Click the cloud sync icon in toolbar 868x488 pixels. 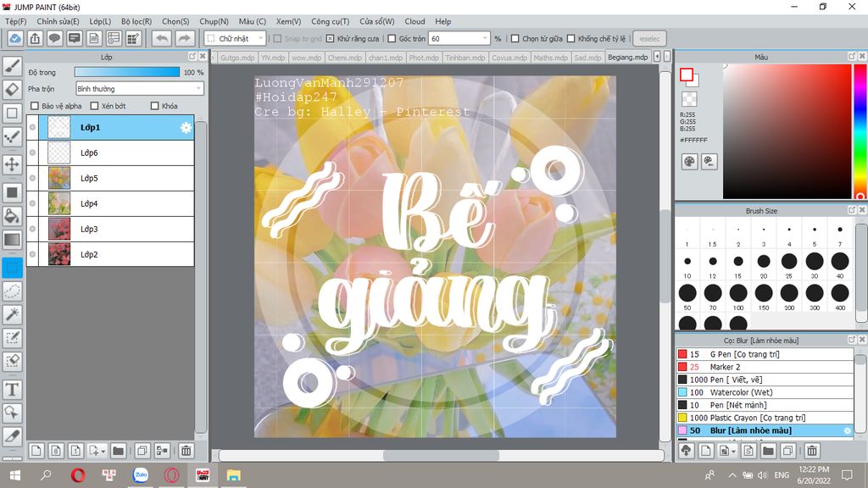click(15, 39)
